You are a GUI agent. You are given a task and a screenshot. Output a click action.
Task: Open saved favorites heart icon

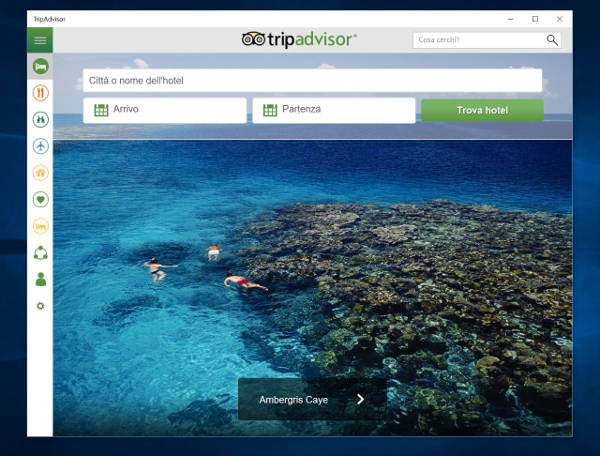tap(40, 200)
